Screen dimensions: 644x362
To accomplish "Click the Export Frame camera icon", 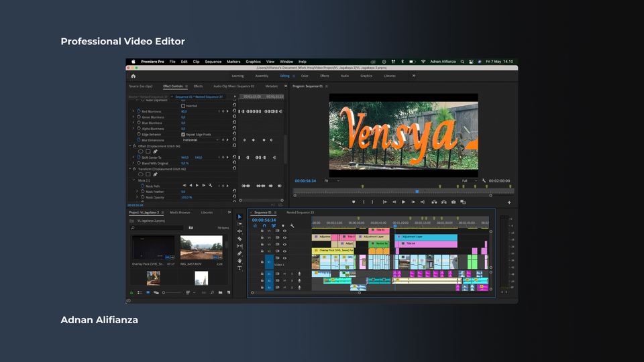I will click(453, 202).
